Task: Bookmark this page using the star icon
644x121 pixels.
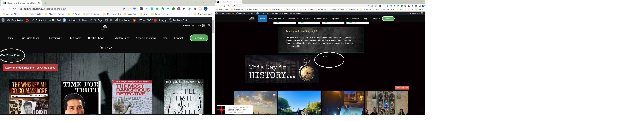Action: [x=135, y=9]
